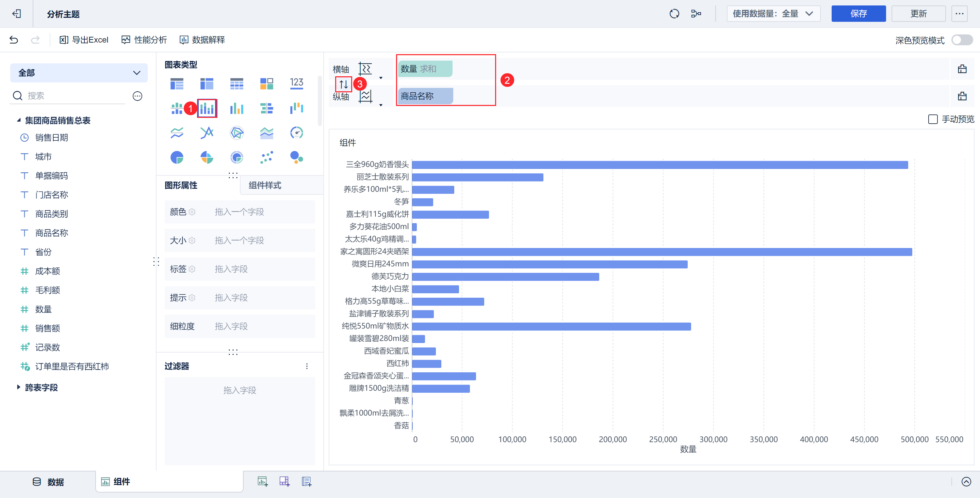This screenshot has height=498, width=980.
Task: Switch to the 组件样式 tab
Action: pos(265,185)
